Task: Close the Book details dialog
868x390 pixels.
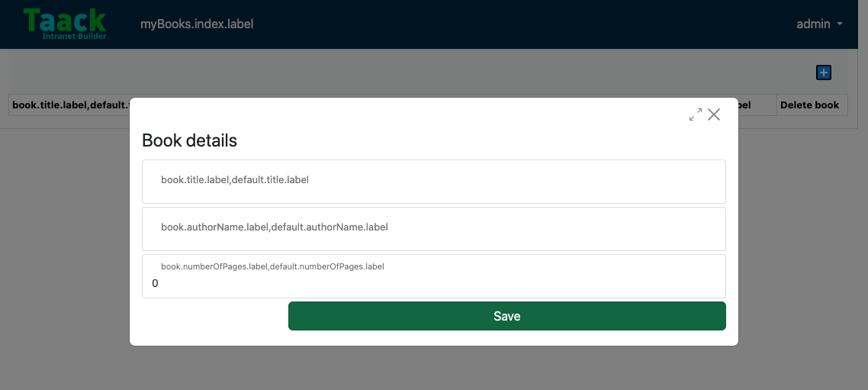Action: pos(714,114)
